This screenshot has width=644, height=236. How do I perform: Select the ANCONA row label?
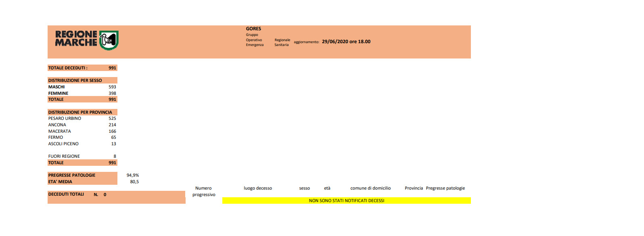click(57, 125)
